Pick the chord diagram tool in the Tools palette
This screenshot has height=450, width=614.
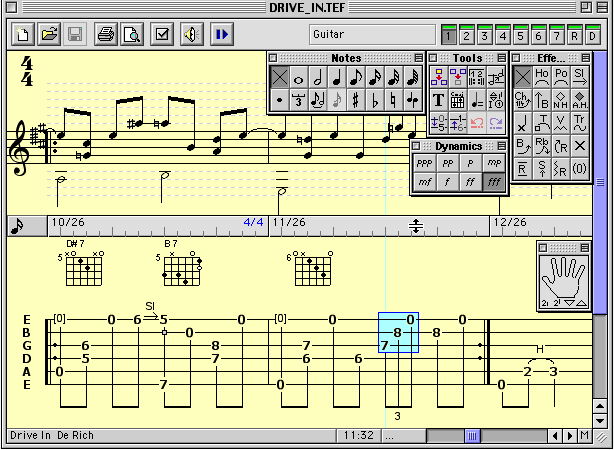click(x=457, y=100)
